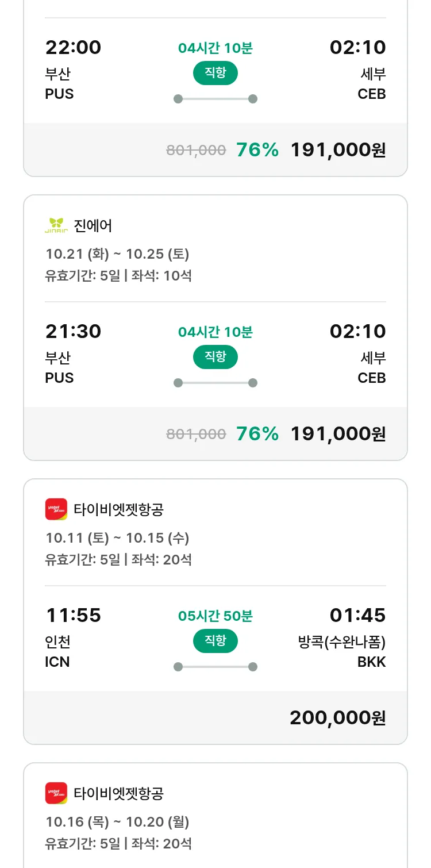
Task: Tap 타이비엣젯항공 name above the 10.11 dates
Action: click(x=119, y=509)
